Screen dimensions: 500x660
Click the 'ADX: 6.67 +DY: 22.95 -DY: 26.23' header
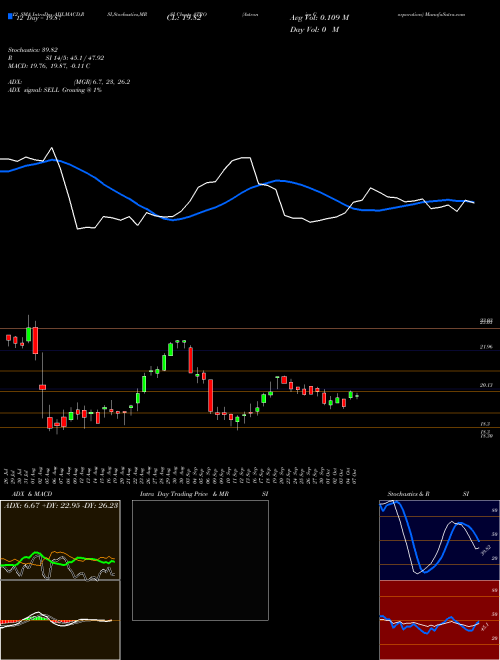click(x=61, y=505)
